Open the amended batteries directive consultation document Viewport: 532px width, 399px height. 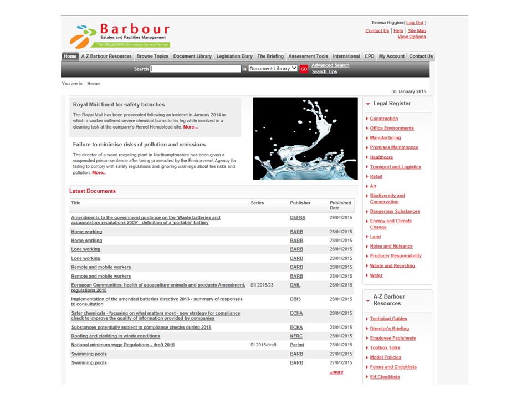[x=157, y=301]
